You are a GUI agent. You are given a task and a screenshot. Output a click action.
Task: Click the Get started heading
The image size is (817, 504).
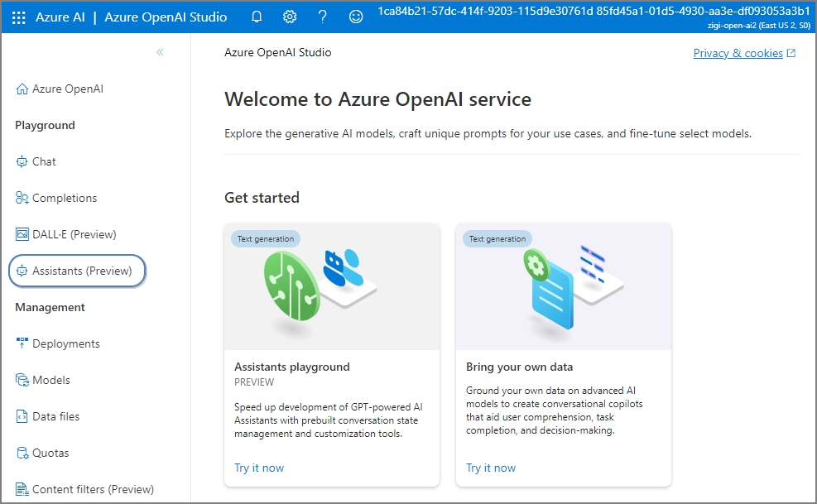262,198
